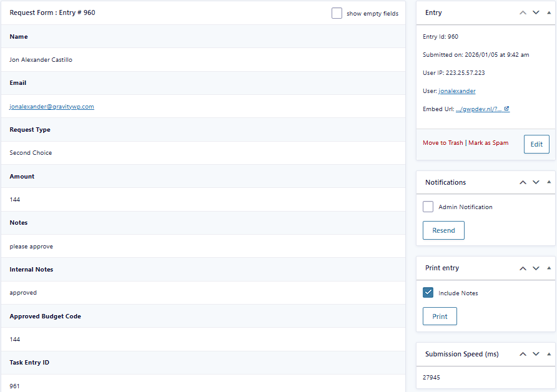Move the Entry panel down with its down arrow
Viewport: 557px width, 392px height.
click(536, 12)
